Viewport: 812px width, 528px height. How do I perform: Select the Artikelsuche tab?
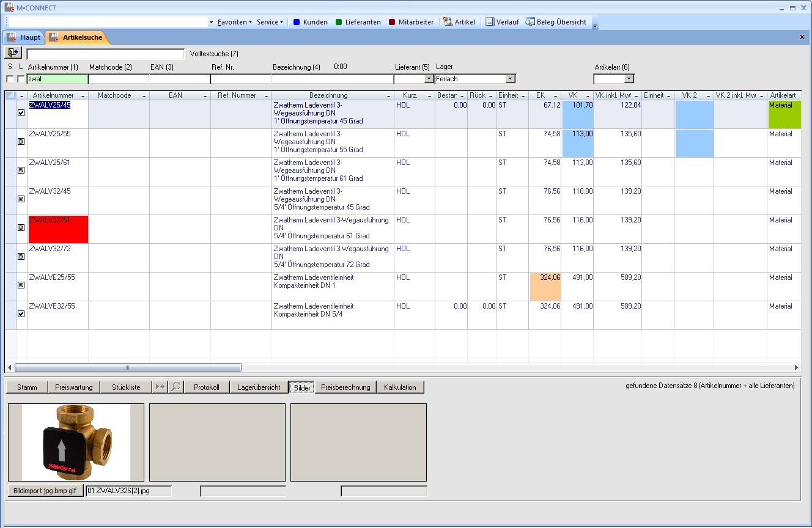77,37
